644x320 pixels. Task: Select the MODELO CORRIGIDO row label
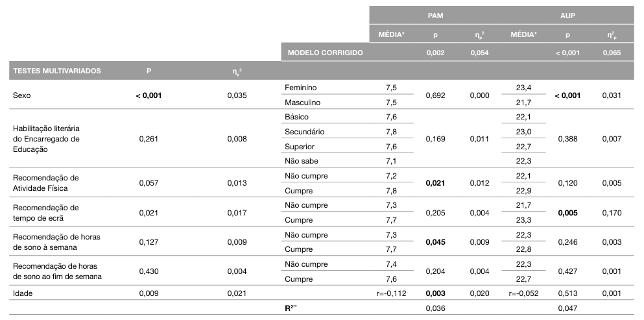point(325,52)
